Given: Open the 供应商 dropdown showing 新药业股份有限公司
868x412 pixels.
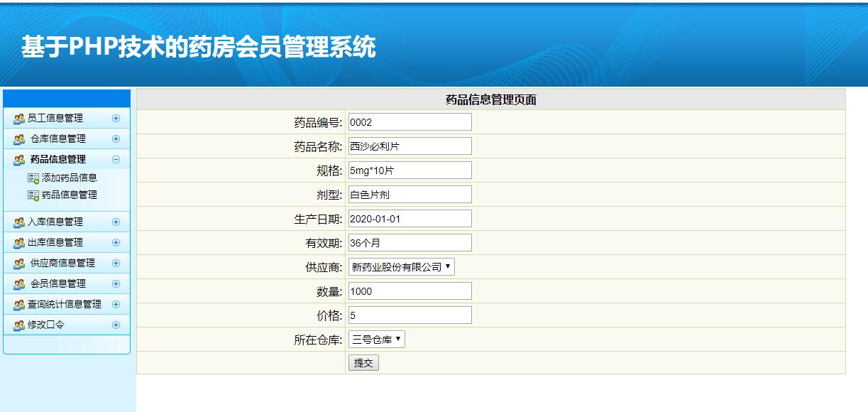Looking at the screenshot, I should pyautogui.click(x=402, y=267).
